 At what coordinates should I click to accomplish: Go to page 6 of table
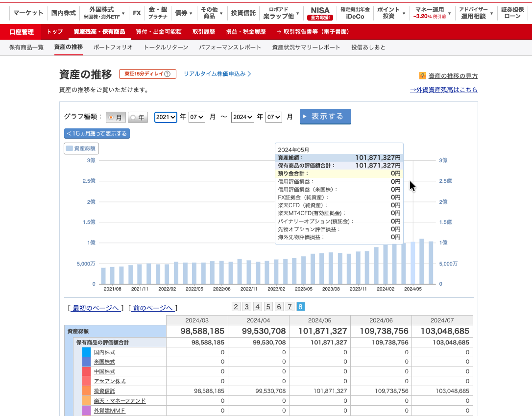[x=279, y=307]
